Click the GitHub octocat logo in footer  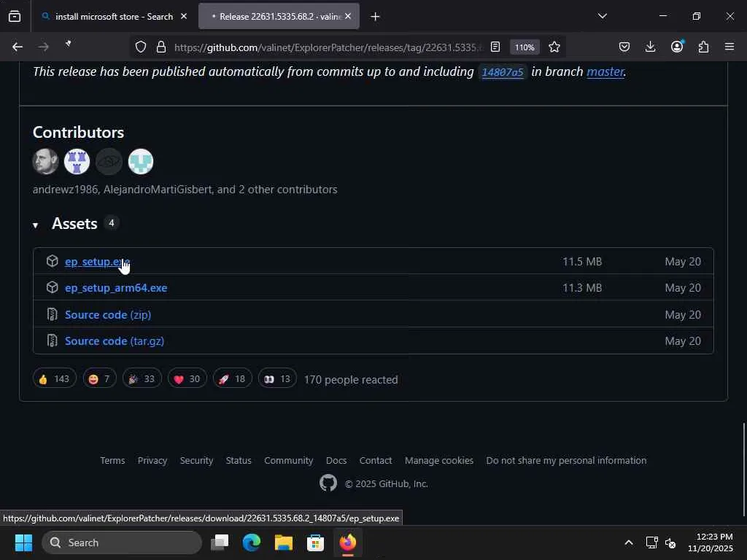328,483
